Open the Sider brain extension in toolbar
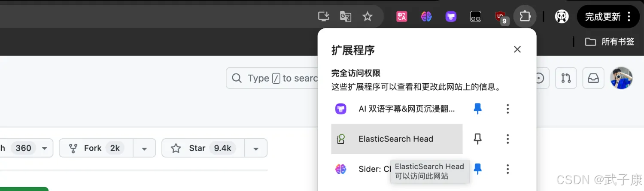This screenshot has width=644, height=191. [x=426, y=17]
